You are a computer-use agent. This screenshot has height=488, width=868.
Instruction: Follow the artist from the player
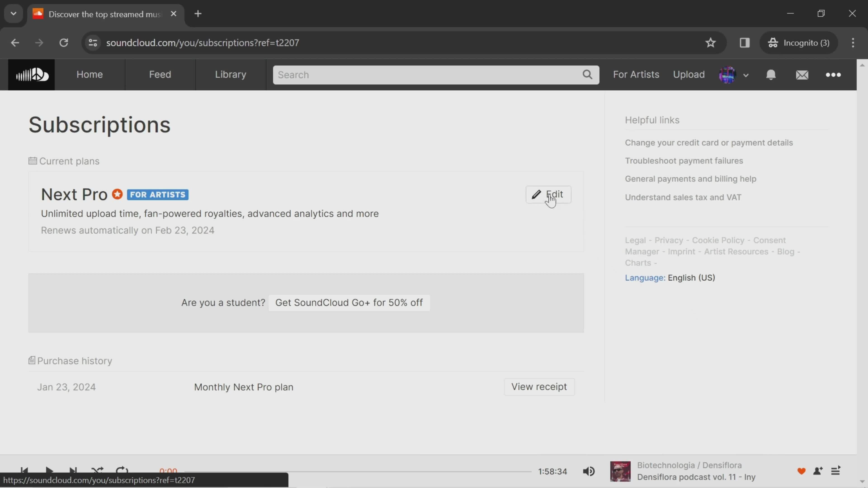pos(818,471)
